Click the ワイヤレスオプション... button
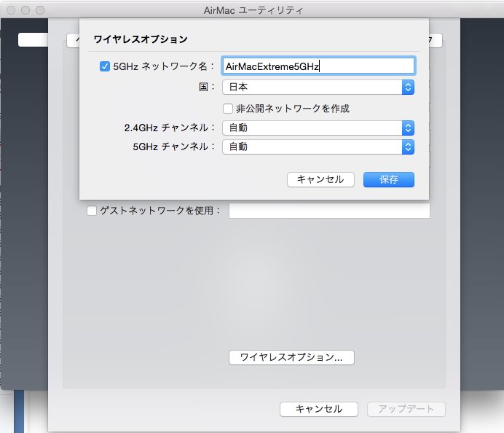Viewport: 504px width, 433px height. click(x=291, y=357)
